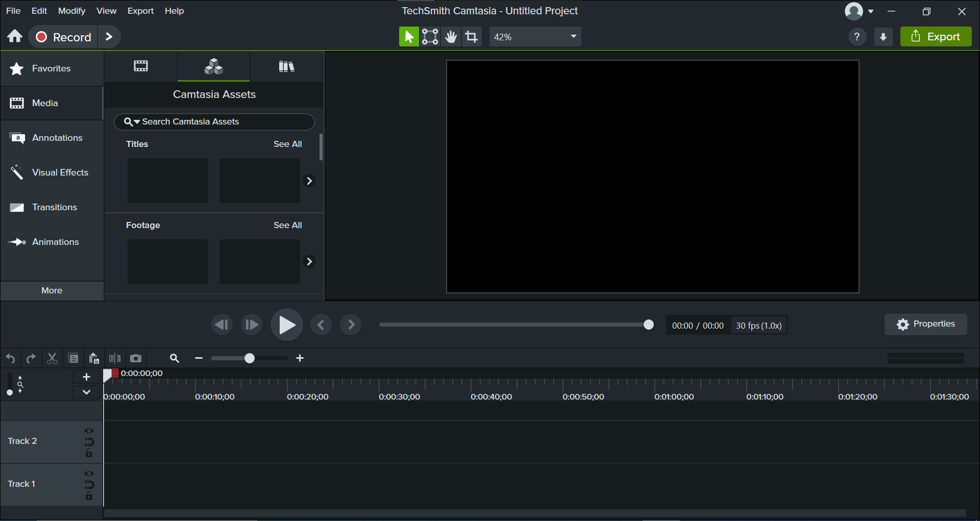This screenshot has width=980, height=521.
Task: Switch to the Camtasia Assets cubes tab
Action: pos(213,66)
